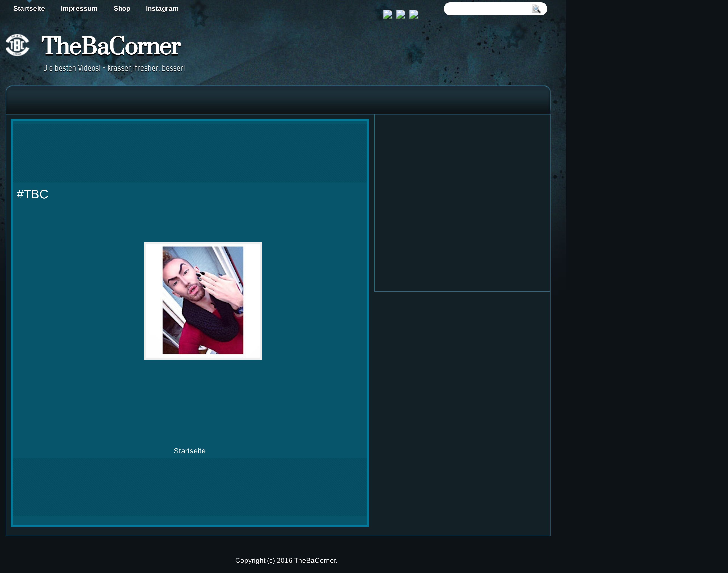Click the round TBC logo badge
This screenshot has width=728, height=573.
pyautogui.click(x=17, y=45)
